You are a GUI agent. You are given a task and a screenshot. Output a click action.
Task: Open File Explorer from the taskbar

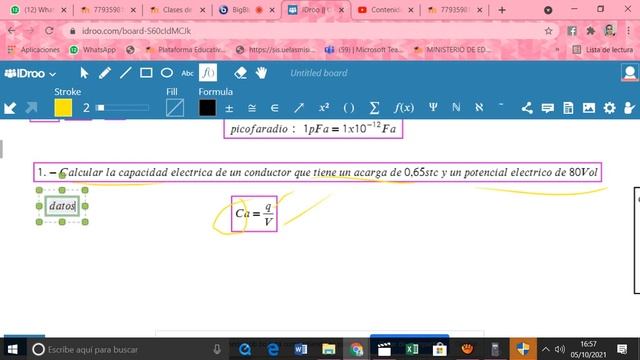(x=329, y=349)
